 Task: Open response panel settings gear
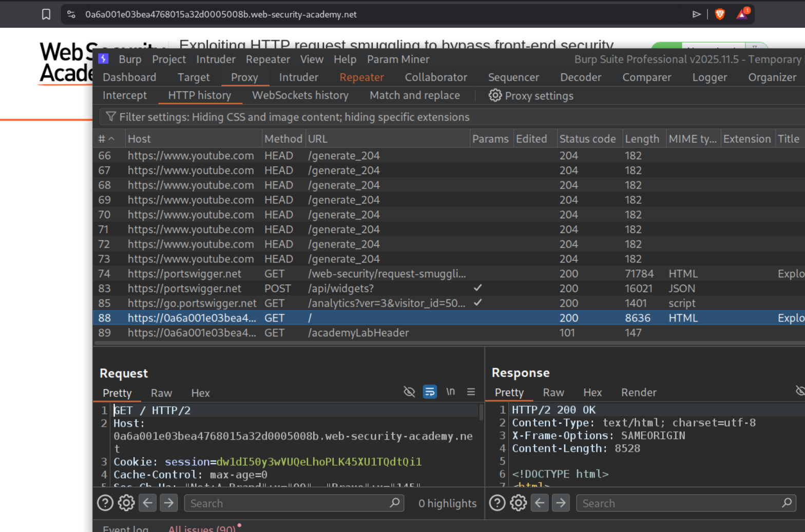coord(518,503)
